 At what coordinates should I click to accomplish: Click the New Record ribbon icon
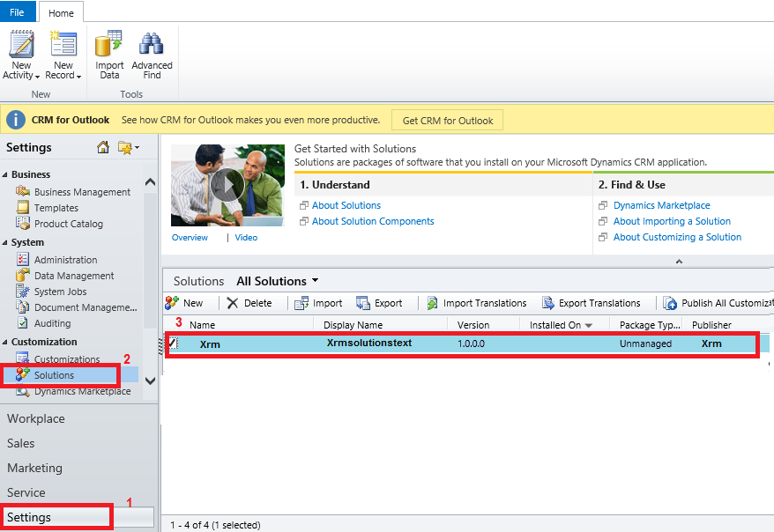[x=63, y=44]
